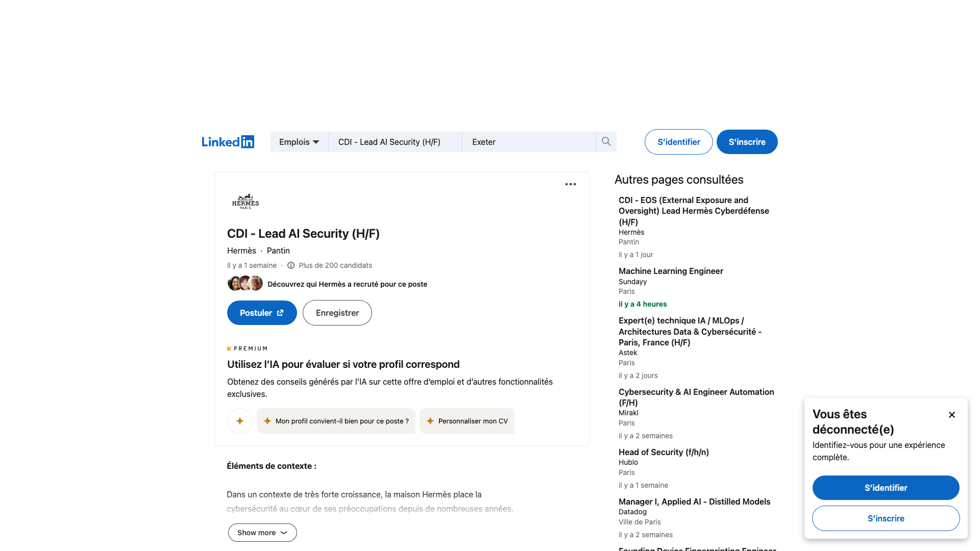Open the Machine Learning Engineer job
The width and height of the screenshot is (980, 551).
pos(671,271)
